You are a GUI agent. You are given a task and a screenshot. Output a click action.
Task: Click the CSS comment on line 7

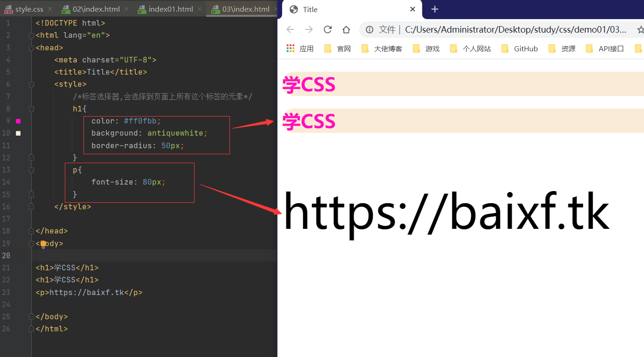(162, 96)
